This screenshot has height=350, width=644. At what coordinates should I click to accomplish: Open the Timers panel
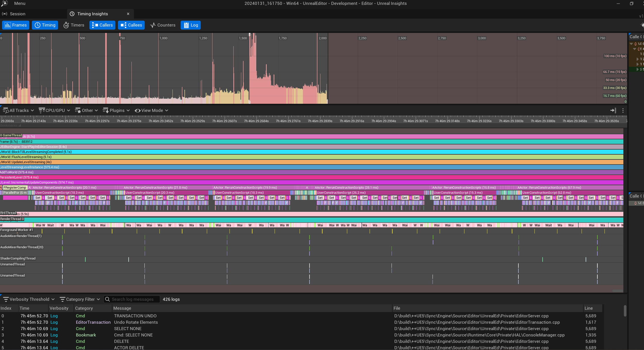(x=74, y=25)
